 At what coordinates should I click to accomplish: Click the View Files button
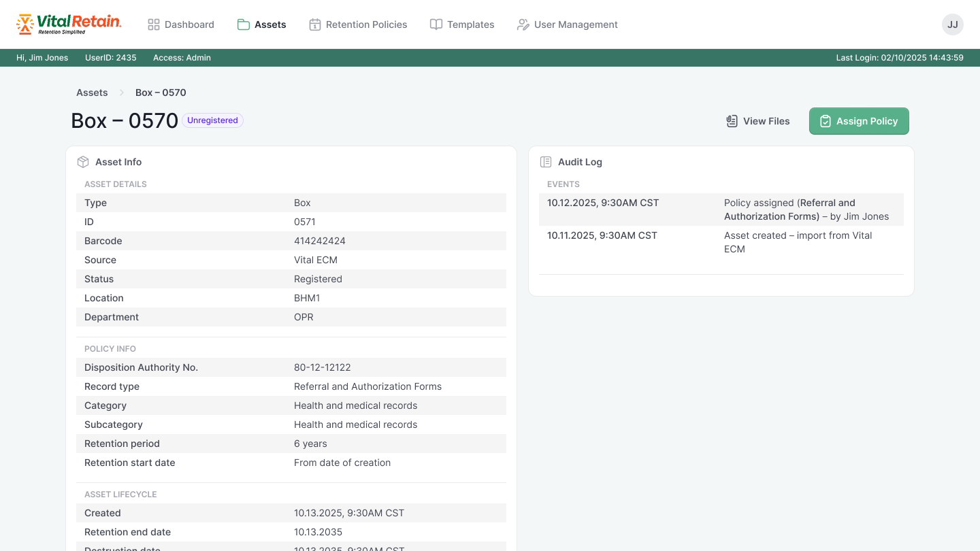click(x=757, y=121)
